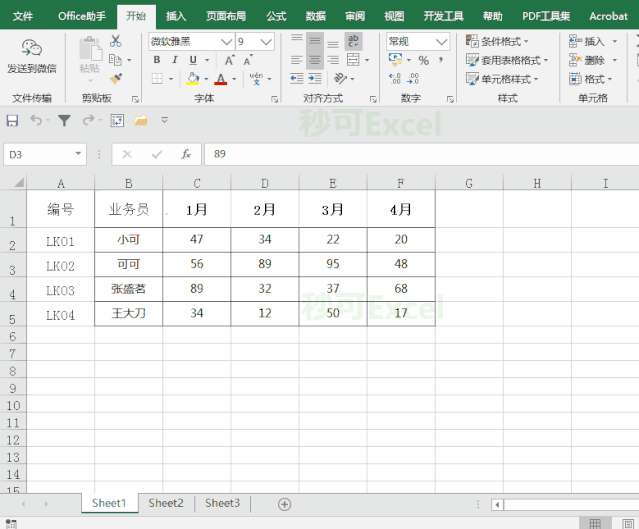Toggle Wrap Text button
Screen dimensions: 639x529
coord(353,41)
